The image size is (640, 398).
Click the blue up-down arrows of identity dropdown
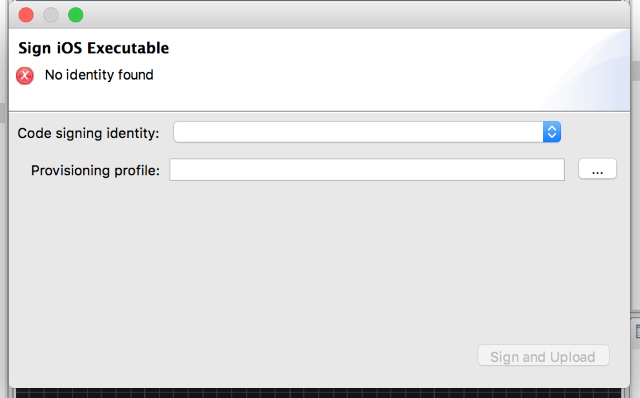tap(552, 132)
